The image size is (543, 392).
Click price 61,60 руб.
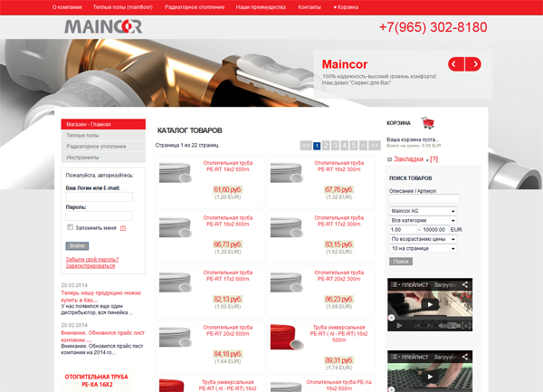(x=227, y=189)
